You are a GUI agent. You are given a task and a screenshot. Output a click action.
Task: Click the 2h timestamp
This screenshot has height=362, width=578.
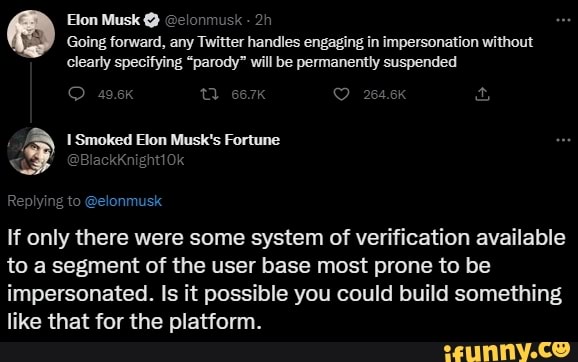point(263,20)
